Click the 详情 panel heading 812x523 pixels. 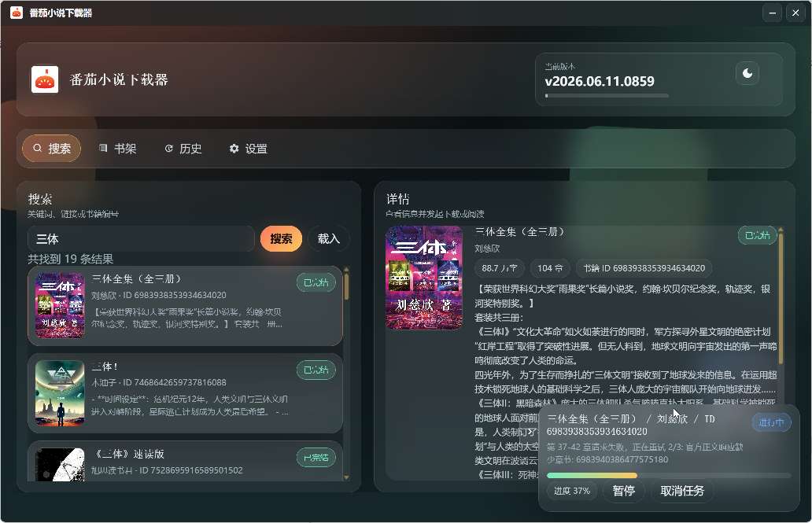pos(397,199)
